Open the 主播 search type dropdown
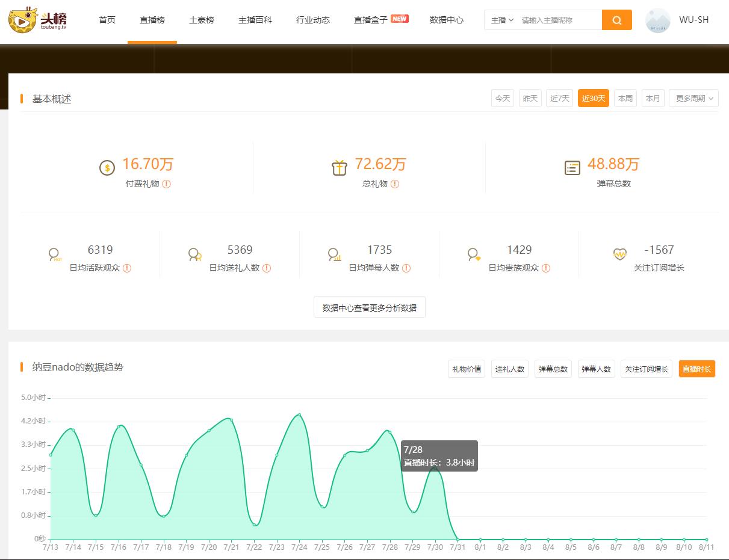The width and height of the screenshot is (729, 560). point(501,20)
